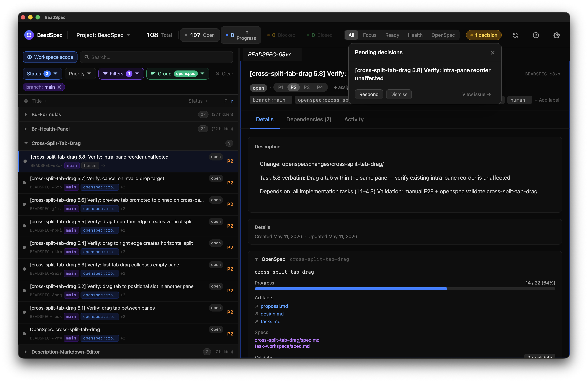
Task: Filter by 107 Open counter
Action: click(200, 35)
